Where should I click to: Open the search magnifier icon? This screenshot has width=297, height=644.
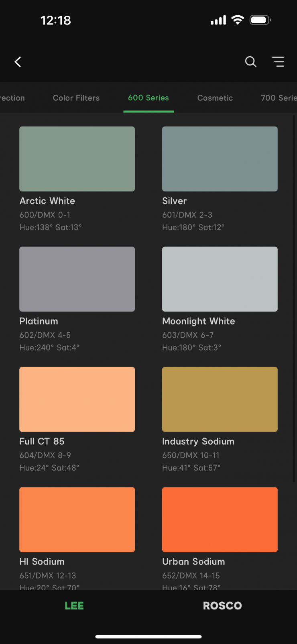click(x=250, y=62)
